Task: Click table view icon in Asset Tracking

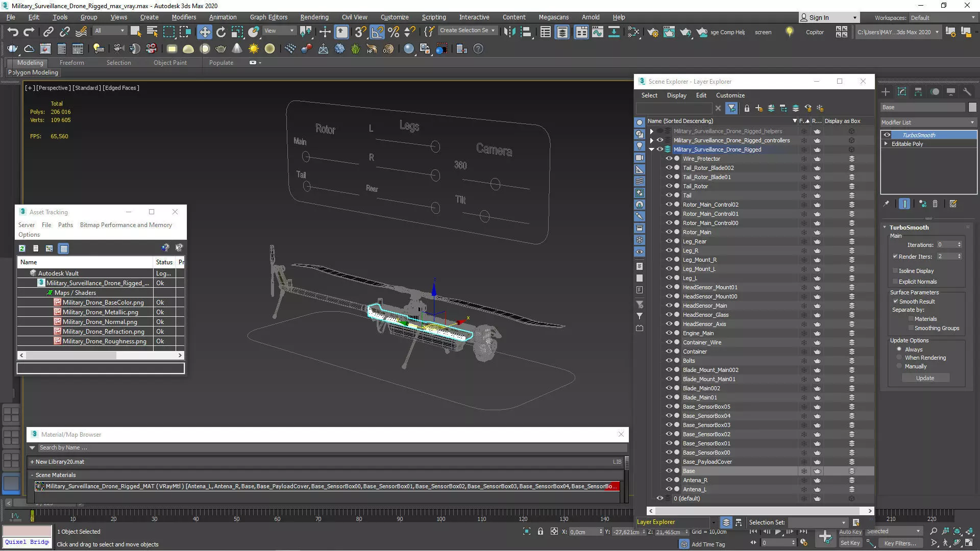Action: [x=64, y=248]
